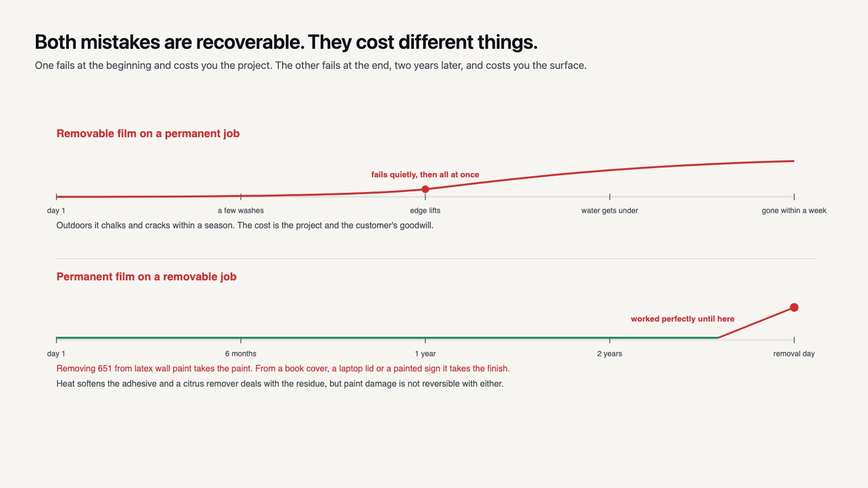
Task: Click the 'removal day' axis label
Action: (x=794, y=354)
